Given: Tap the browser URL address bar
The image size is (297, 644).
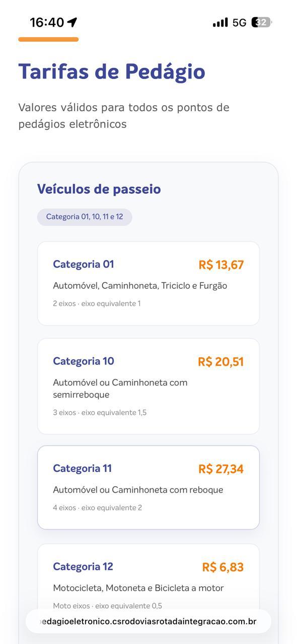Looking at the screenshot, I should pyautogui.click(x=148, y=621).
